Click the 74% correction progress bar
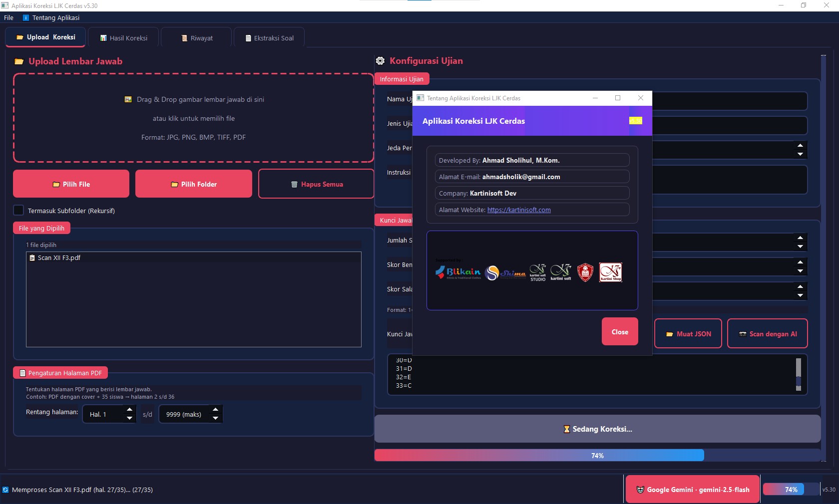This screenshot has width=839, height=504. click(597, 455)
